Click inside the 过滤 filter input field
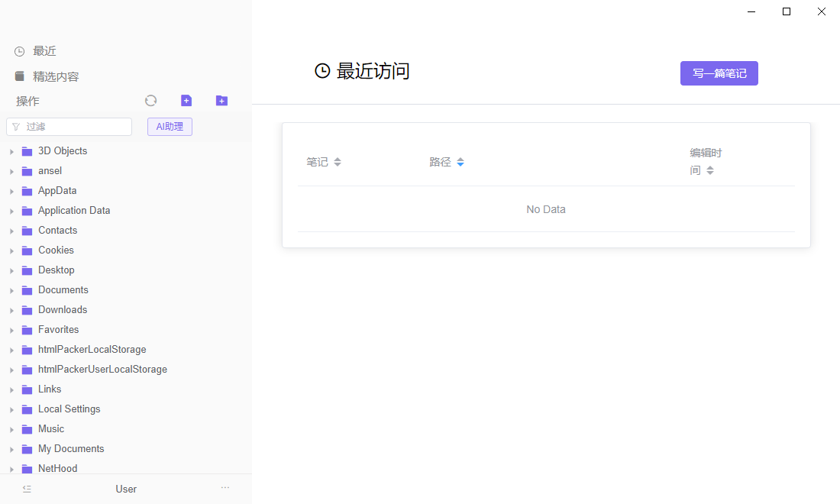 point(73,126)
